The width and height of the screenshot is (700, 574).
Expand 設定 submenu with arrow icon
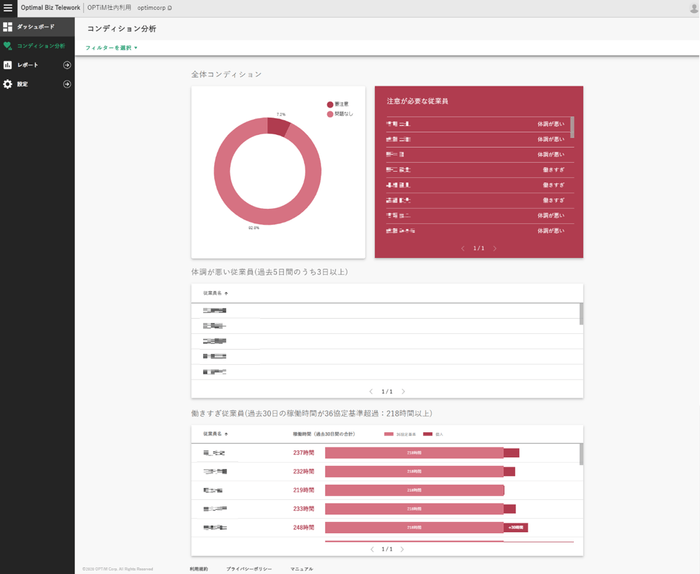point(67,84)
